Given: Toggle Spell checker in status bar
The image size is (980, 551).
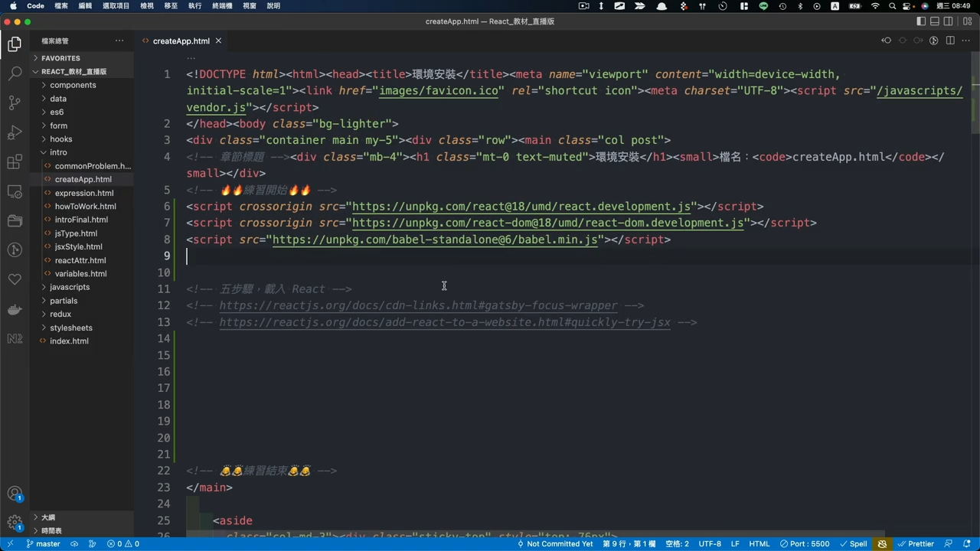Looking at the screenshot, I should tap(854, 544).
